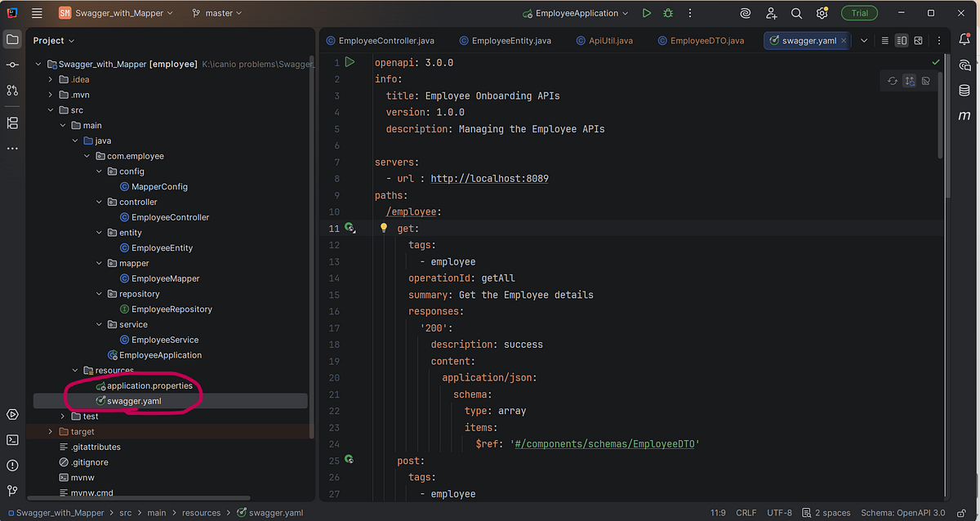Open the main hamburger menu

click(x=37, y=13)
